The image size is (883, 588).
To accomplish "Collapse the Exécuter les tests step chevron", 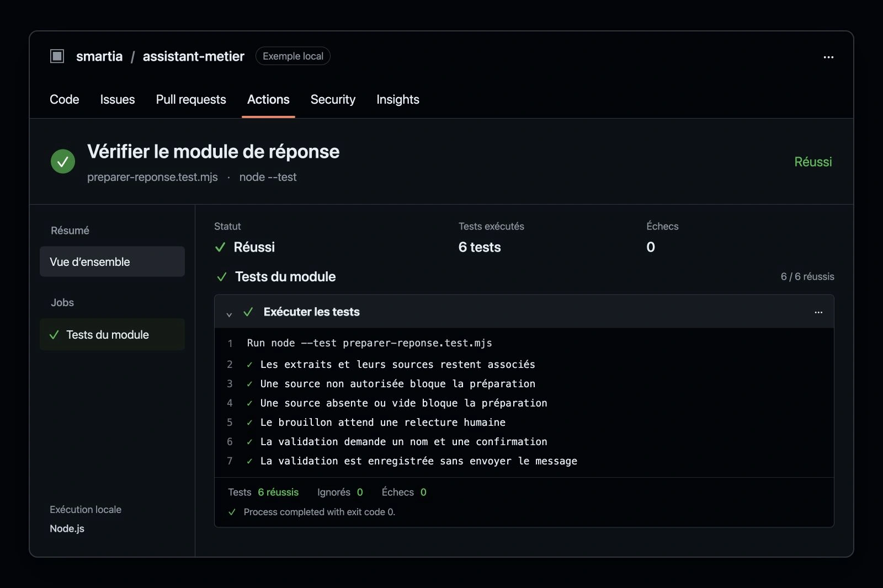I will (x=229, y=314).
